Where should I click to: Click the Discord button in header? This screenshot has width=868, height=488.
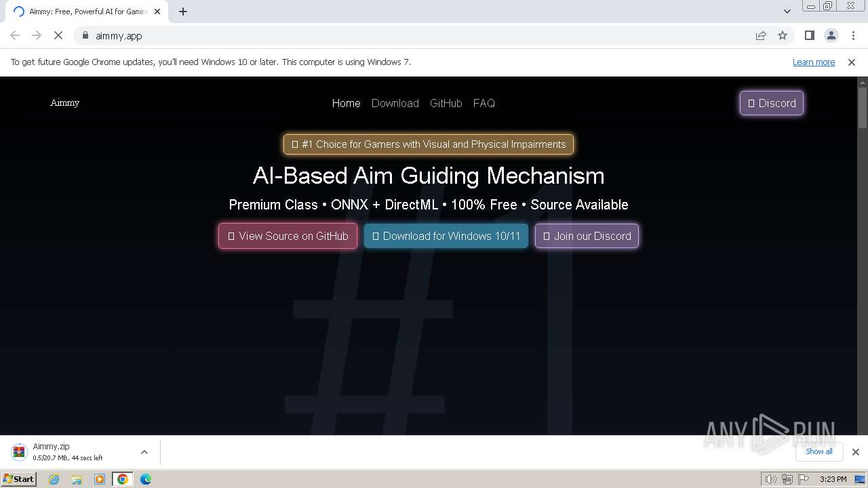[x=772, y=103]
